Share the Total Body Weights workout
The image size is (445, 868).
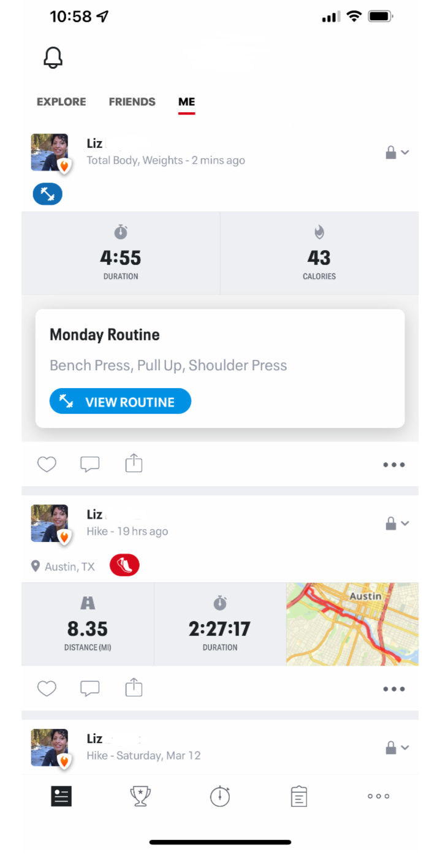[x=134, y=464]
